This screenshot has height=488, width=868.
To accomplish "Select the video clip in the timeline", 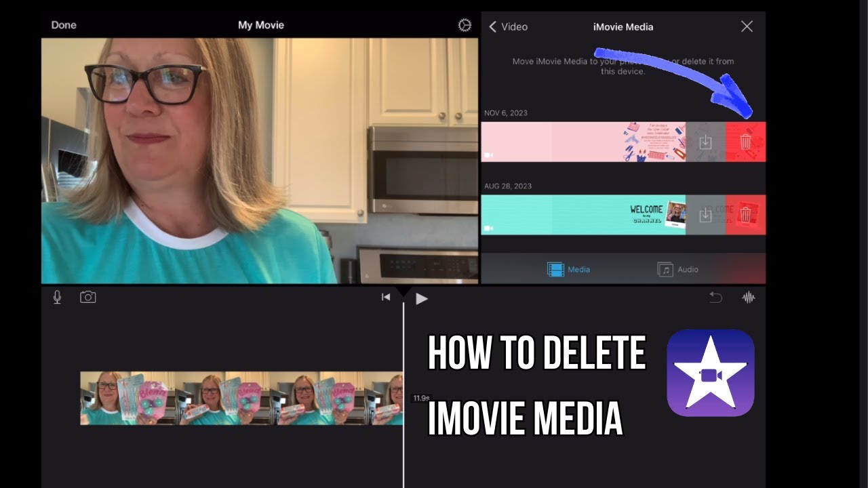I will (x=241, y=399).
